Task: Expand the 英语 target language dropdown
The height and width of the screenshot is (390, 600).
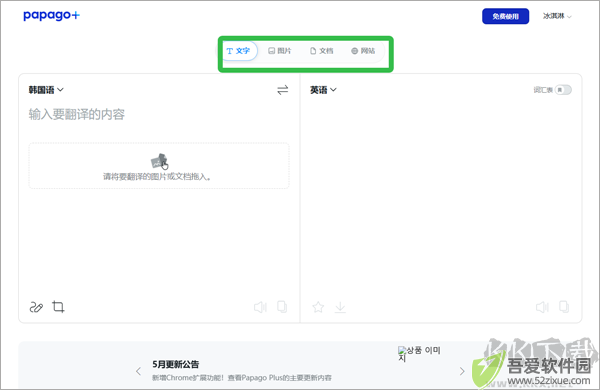Action: (323, 90)
